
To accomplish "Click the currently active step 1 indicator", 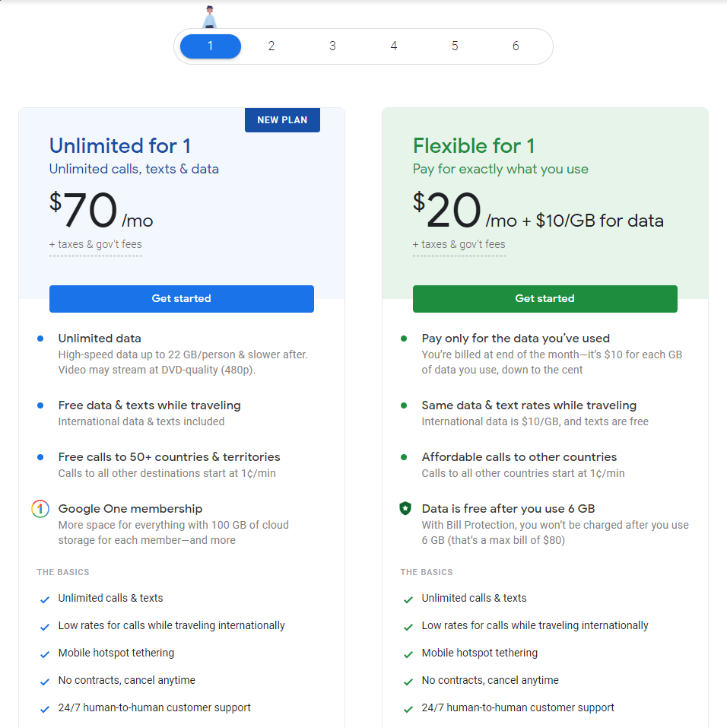I will 210,46.
